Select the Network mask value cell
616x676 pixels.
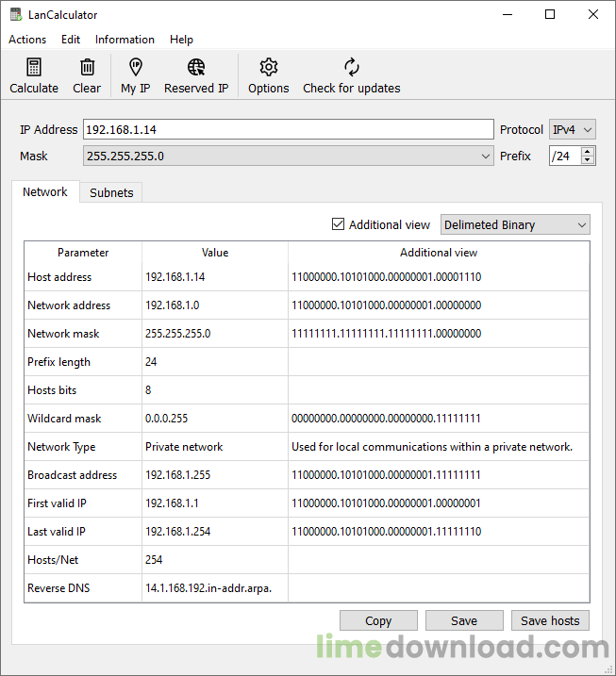pyautogui.click(x=215, y=333)
